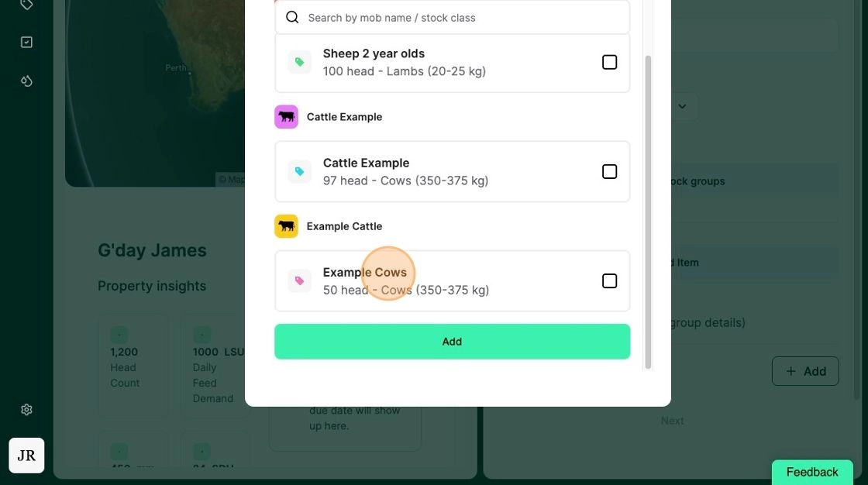Click the search by mob name field

[x=453, y=18]
